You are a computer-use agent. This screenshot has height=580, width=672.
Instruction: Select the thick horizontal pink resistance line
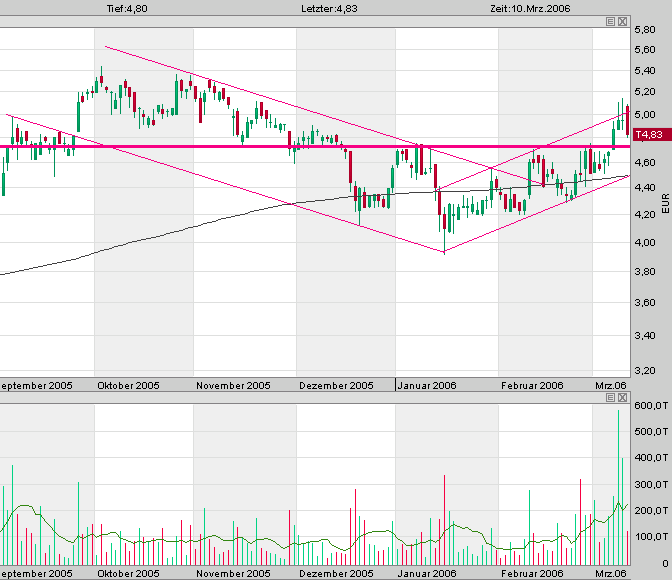point(315,147)
